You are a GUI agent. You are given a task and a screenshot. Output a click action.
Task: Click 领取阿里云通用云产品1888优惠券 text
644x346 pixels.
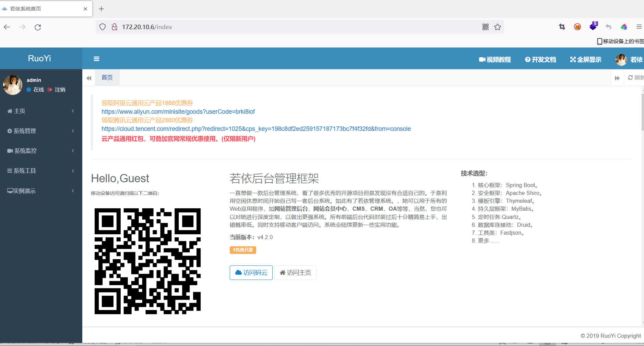click(147, 103)
